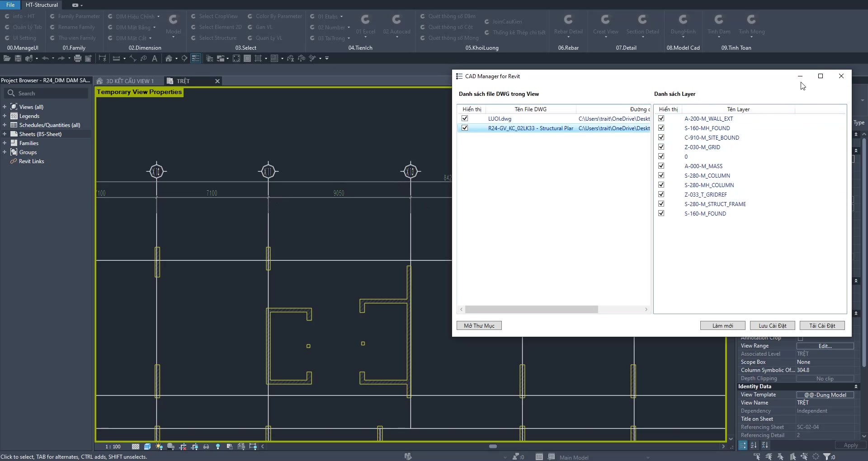Click the Detail Level icon in view control bar
Screen dimensions: 868x461
point(136,447)
